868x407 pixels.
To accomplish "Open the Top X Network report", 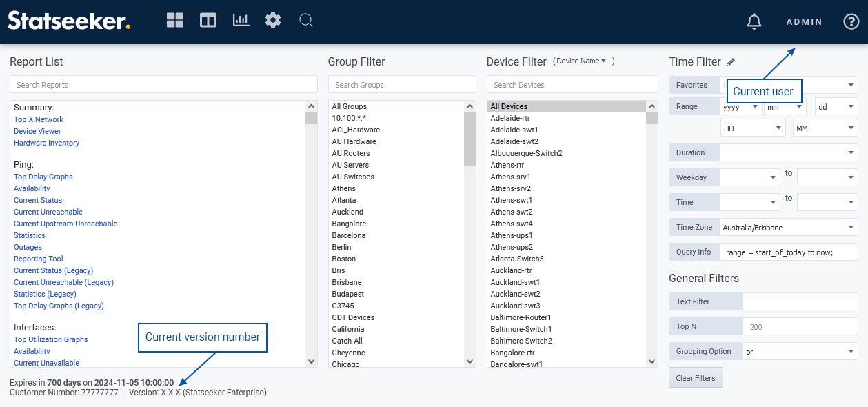I will tap(39, 119).
